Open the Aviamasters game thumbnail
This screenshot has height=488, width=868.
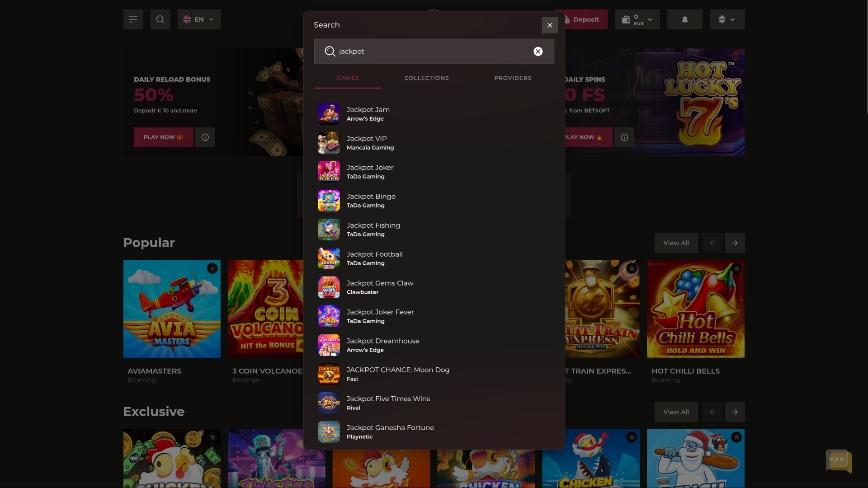tap(172, 309)
